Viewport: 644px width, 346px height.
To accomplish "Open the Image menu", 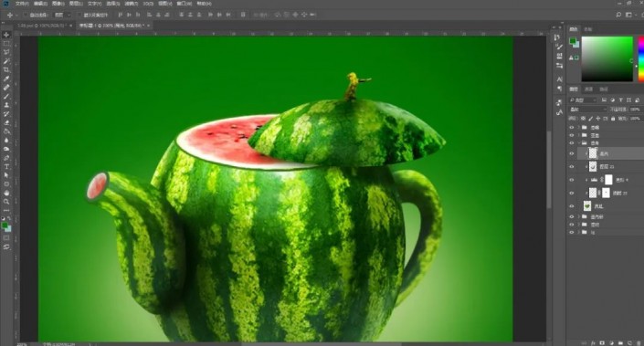I will (x=58, y=4).
